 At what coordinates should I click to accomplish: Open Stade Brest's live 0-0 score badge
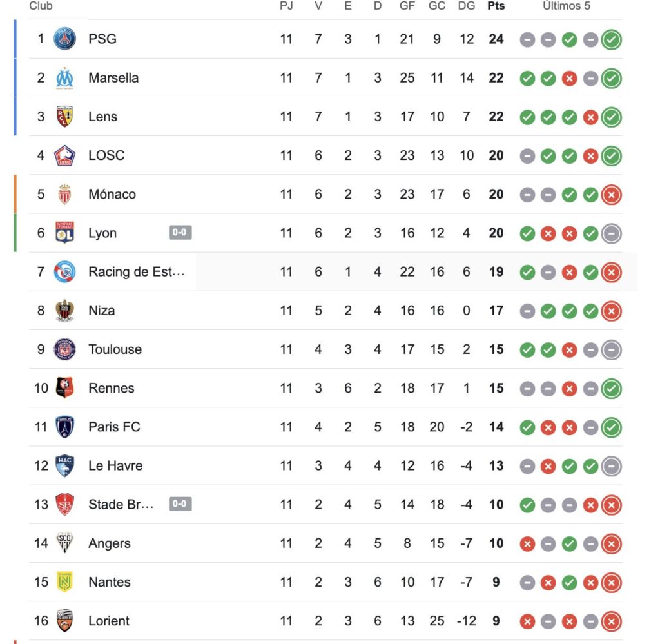click(x=180, y=504)
